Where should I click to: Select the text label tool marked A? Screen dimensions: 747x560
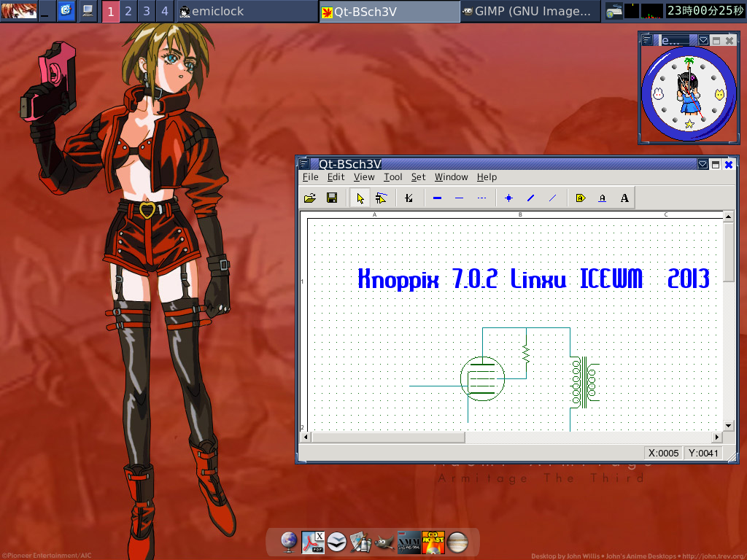[x=625, y=197]
